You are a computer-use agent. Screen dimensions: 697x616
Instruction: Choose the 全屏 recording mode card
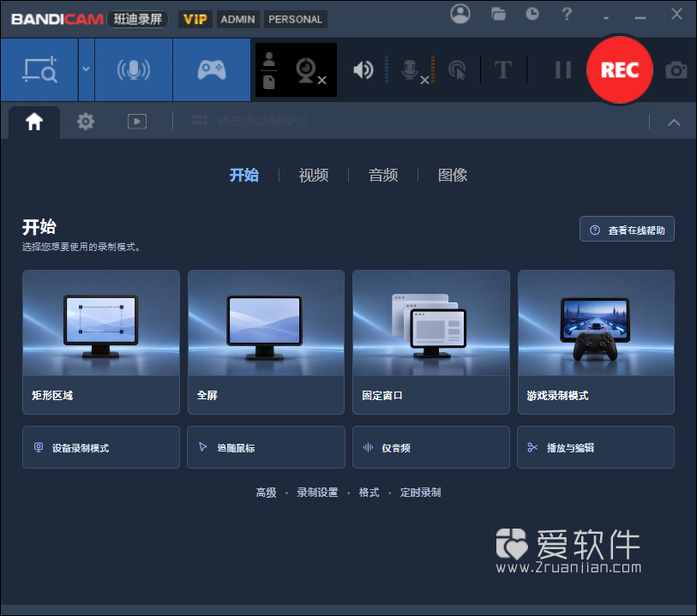pos(266,342)
